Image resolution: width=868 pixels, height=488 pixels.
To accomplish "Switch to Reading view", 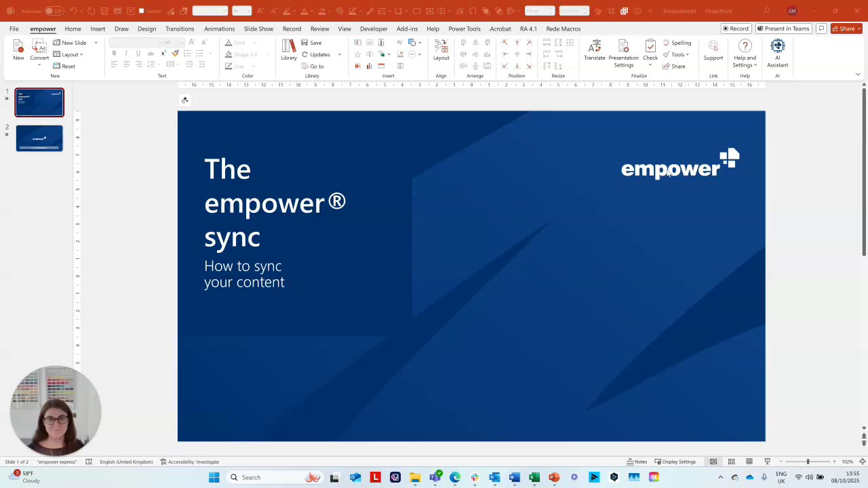I will [x=749, y=462].
